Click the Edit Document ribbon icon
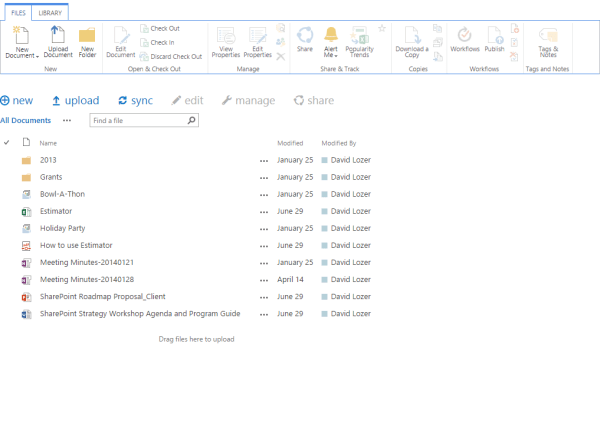 [121, 35]
